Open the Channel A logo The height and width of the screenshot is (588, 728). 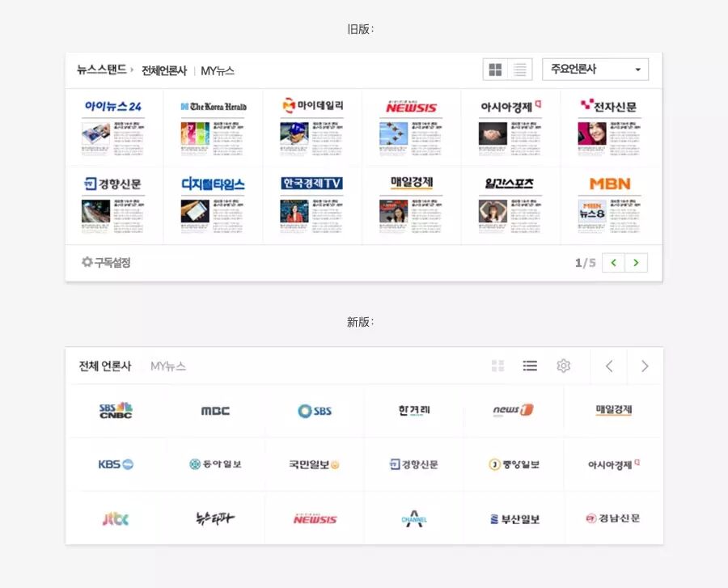(414, 519)
